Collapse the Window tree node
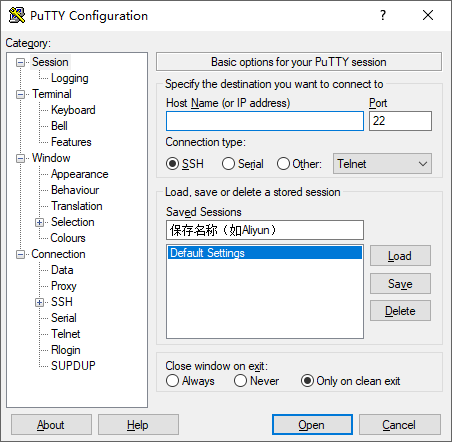This screenshot has width=452, height=442. [x=21, y=158]
